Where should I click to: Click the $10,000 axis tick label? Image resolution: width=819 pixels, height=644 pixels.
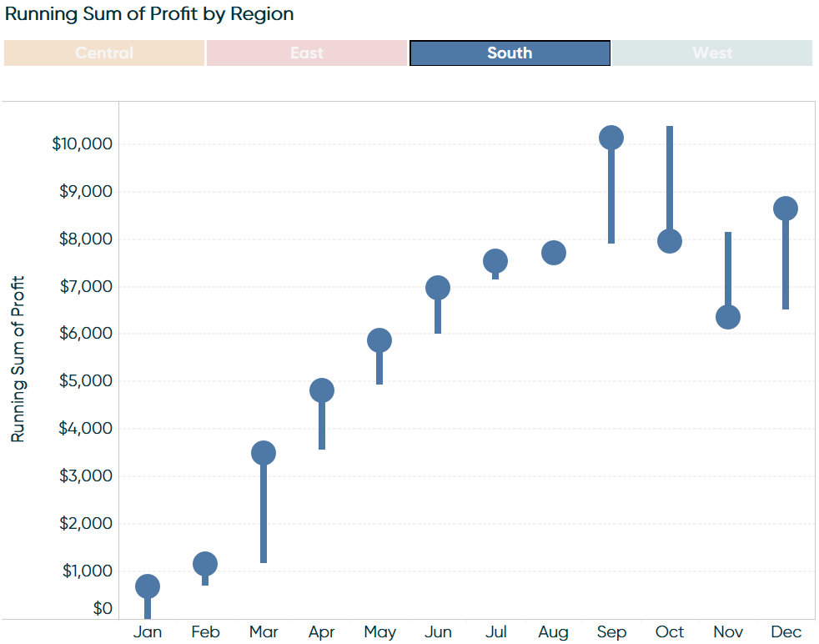click(83, 143)
